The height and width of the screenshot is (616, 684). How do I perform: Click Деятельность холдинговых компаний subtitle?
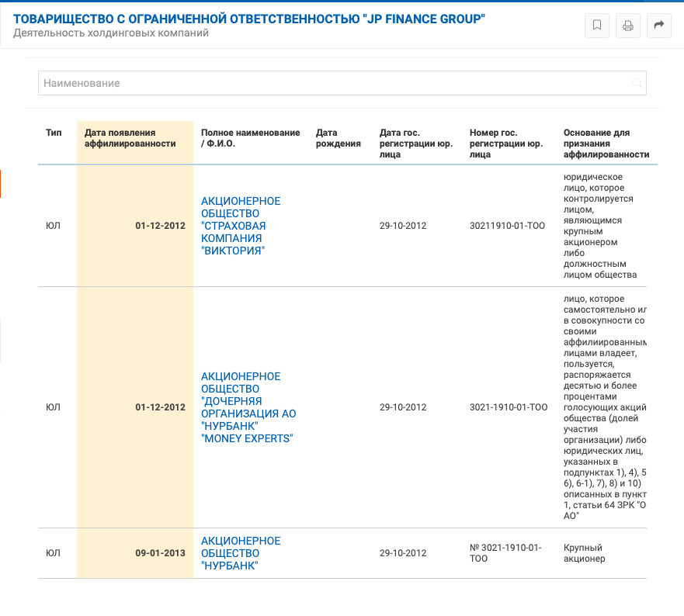111,33
